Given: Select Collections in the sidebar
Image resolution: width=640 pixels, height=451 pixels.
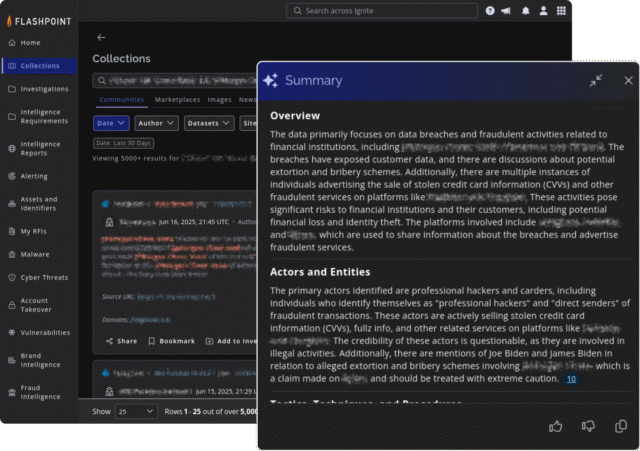Looking at the screenshot, I should coord(39,66).
